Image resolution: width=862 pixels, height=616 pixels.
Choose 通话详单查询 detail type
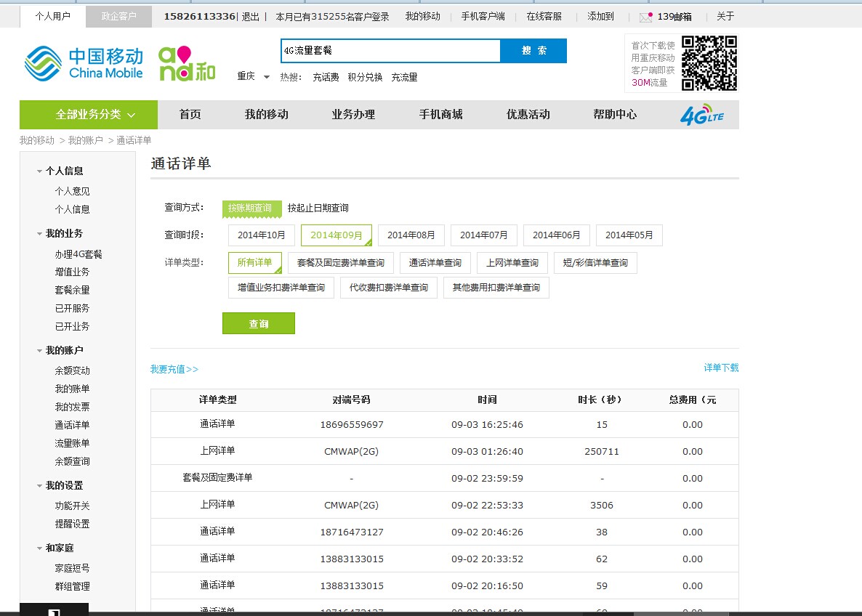[x=435, y=263]
